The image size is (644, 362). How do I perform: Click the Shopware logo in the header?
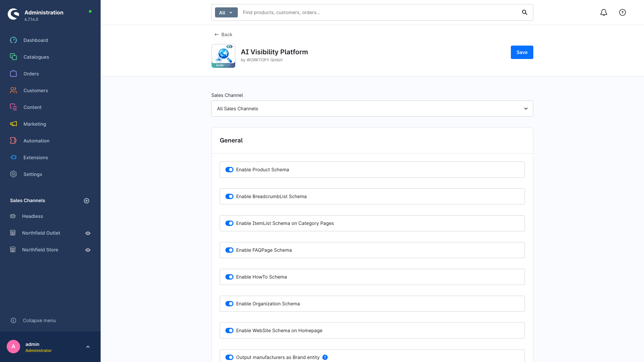click(x=13, y=14)
